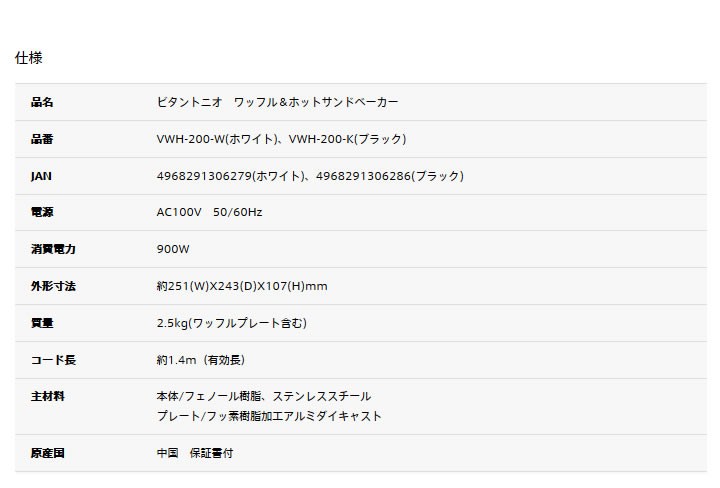Click the product name ビタントニオ ワッフル&ホットサンドベーカー

click(x=277, y=102)
